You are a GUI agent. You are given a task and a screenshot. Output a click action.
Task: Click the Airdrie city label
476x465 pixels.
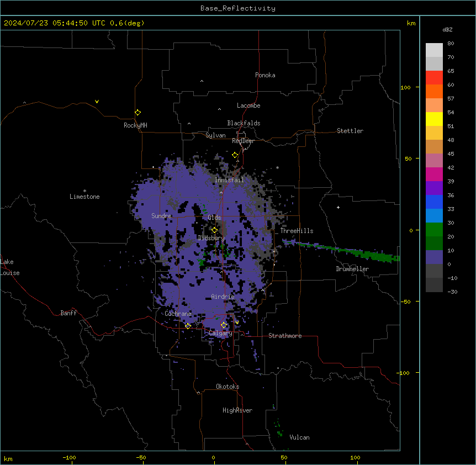click(223, 297)
